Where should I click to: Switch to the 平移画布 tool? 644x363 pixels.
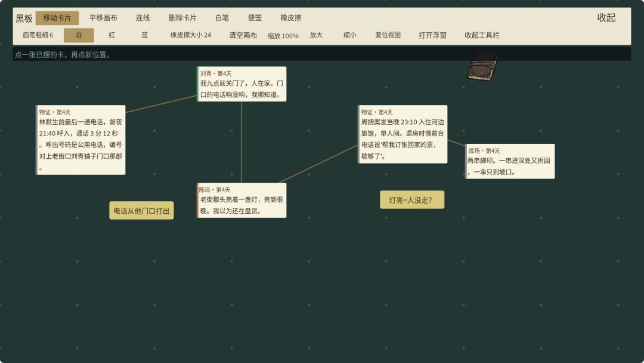tap(103, 18)
